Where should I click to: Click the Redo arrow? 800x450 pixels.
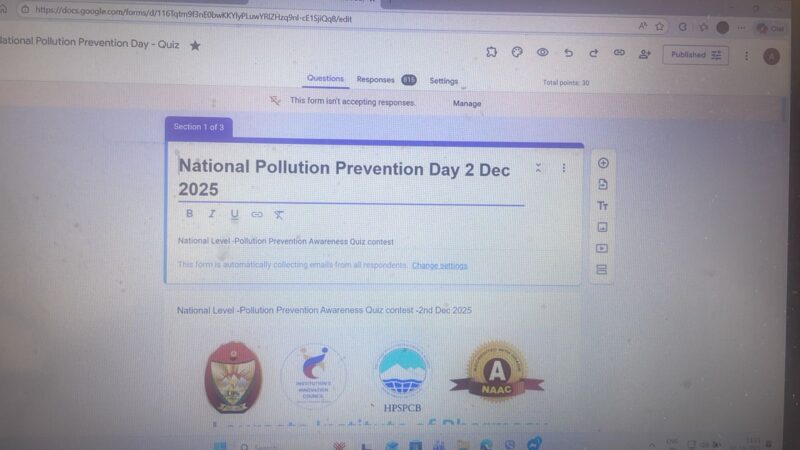coord(593,53)
